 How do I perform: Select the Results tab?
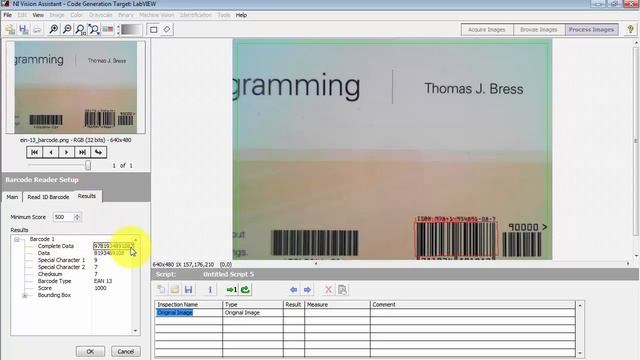tap(87, 196)
